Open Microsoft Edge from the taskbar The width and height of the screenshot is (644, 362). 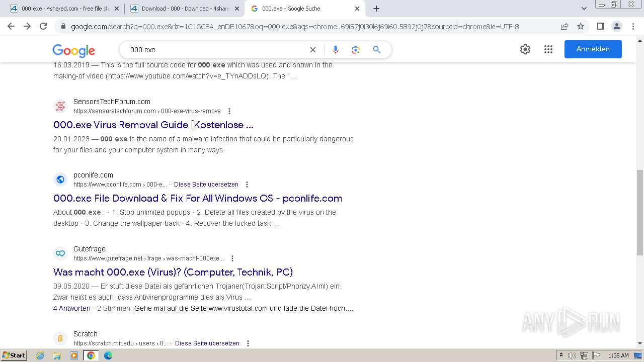click(x=108, y=355)
